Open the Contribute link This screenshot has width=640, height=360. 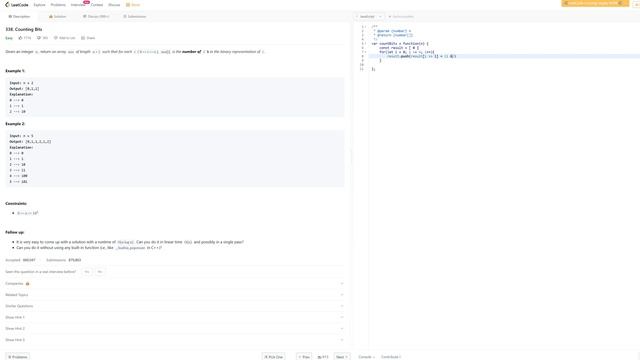(391, 357)
